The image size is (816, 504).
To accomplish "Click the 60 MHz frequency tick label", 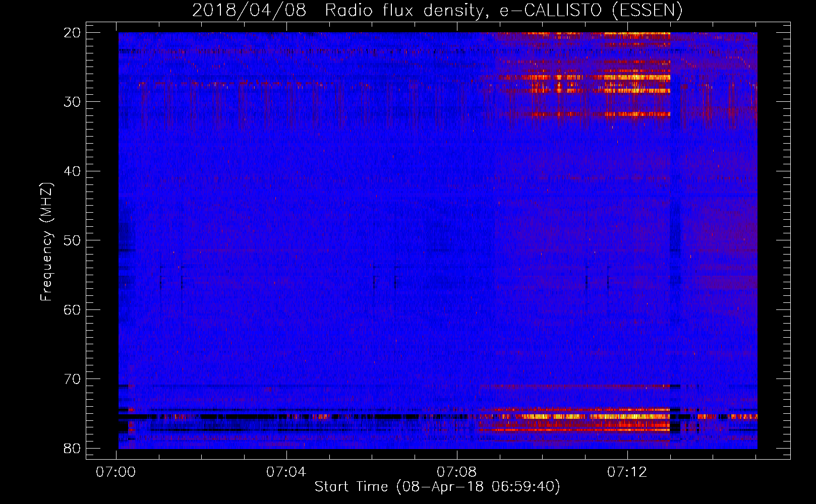I will pyautogui.click(x=73, y=310).
